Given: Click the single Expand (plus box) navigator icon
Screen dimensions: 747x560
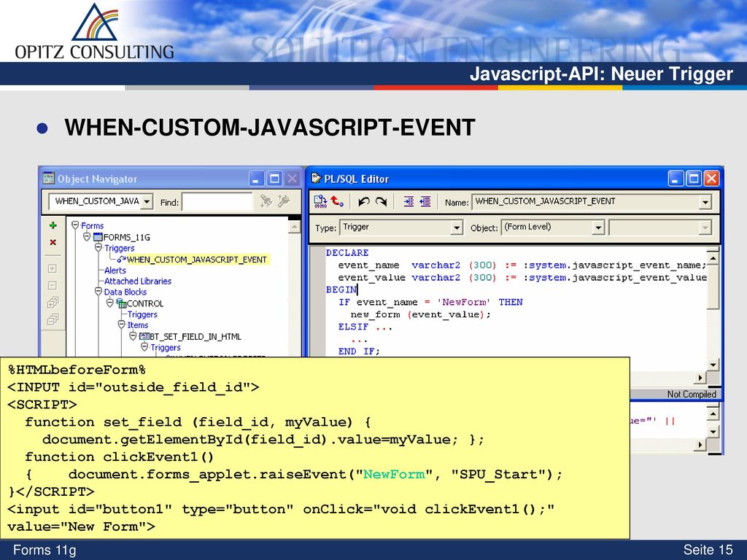Looking at the screenshot, I should (53, 268).
